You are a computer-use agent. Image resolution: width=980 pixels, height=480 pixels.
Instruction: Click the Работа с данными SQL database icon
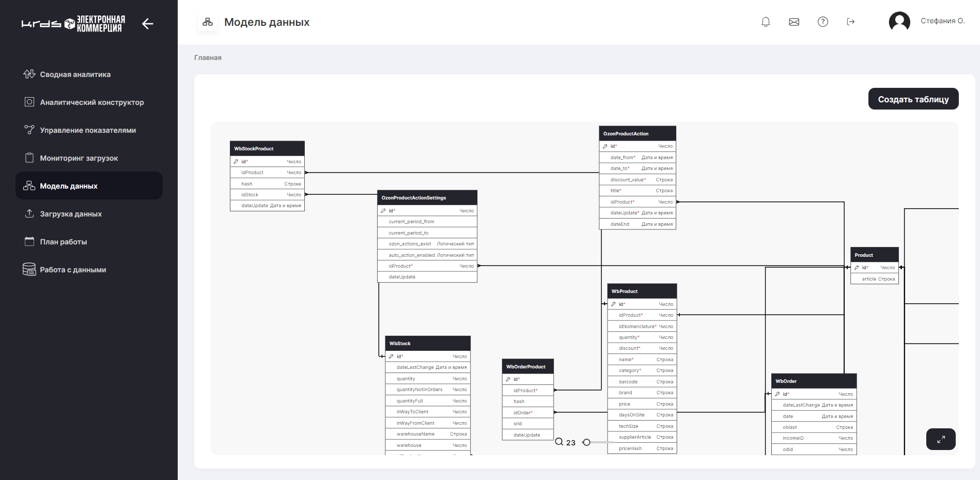point(29,269)
